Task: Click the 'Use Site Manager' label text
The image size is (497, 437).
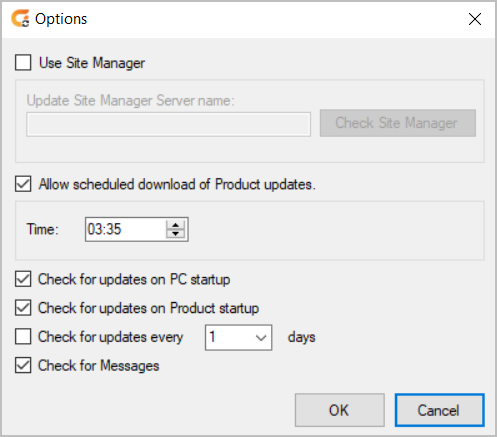Action: (x=92, y=63)
